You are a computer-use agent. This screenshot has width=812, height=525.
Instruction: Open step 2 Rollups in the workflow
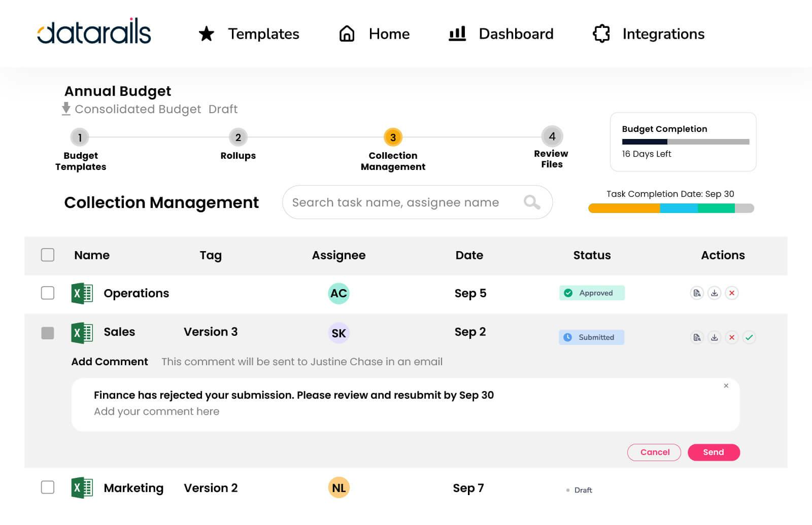point(238,137)
